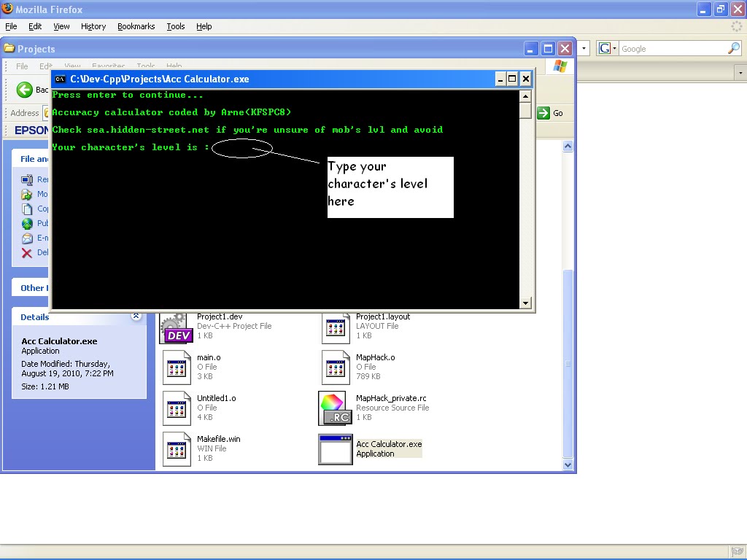The image size is (747, 560).
Task: Open the Firefox History menu
Action: pyautogui.click(x=93, y=27)
